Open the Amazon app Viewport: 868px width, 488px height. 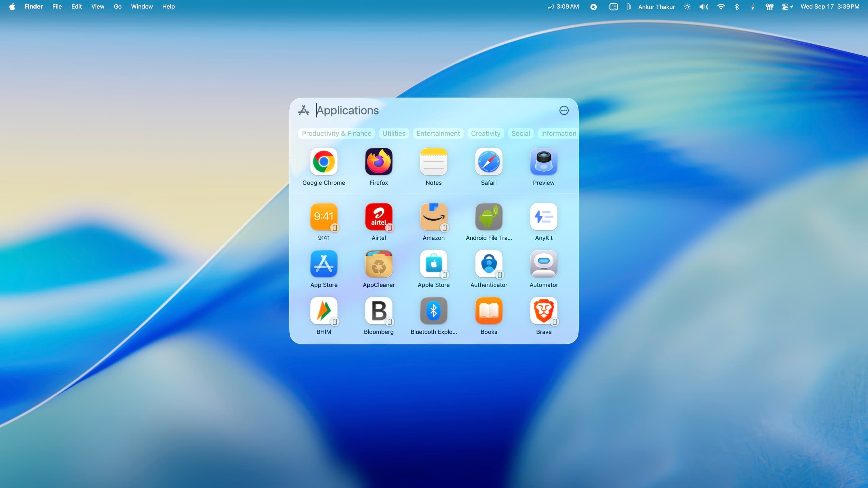click(x=434, y=217)
